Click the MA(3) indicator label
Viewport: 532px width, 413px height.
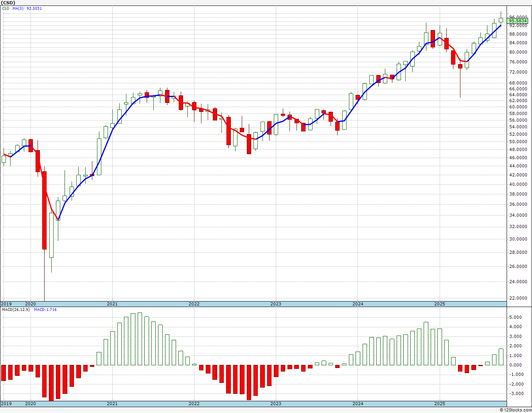point(18,8)
